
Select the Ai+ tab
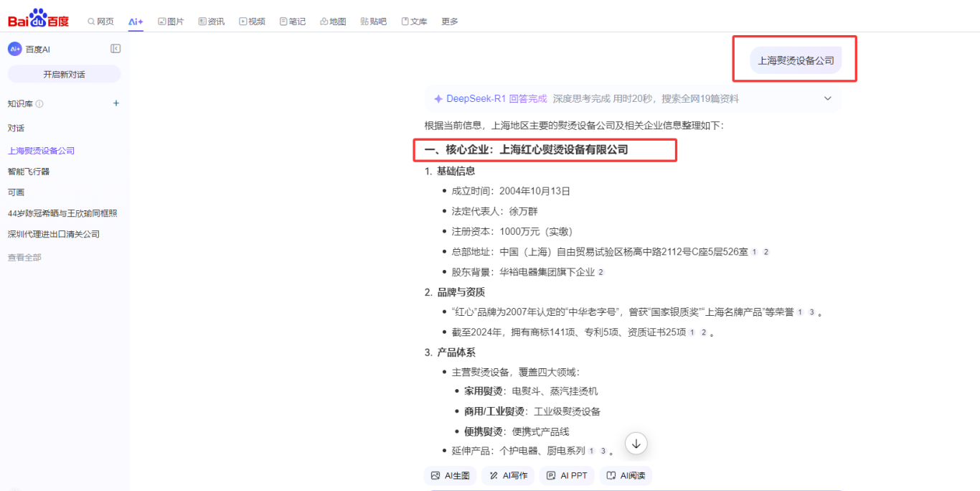pos(136,22)
